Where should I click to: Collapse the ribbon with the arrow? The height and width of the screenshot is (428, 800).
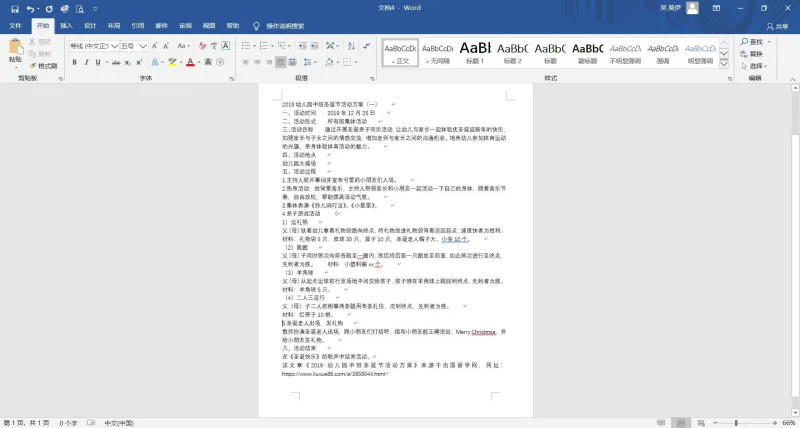[x=793, y=79]
